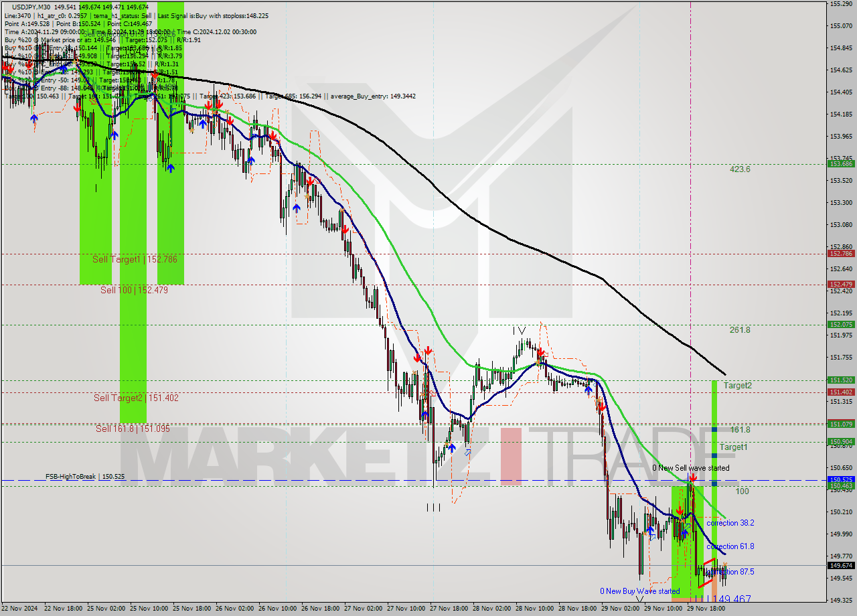The width and height of the screenshot is (857, 616).
Task: Click the green 152.075 price tag
Action: pos(841,325)
